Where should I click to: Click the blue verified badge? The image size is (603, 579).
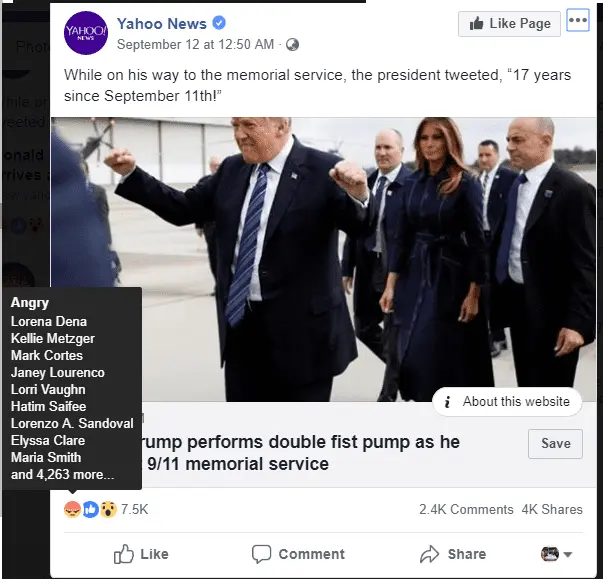[x=219, y=23]
